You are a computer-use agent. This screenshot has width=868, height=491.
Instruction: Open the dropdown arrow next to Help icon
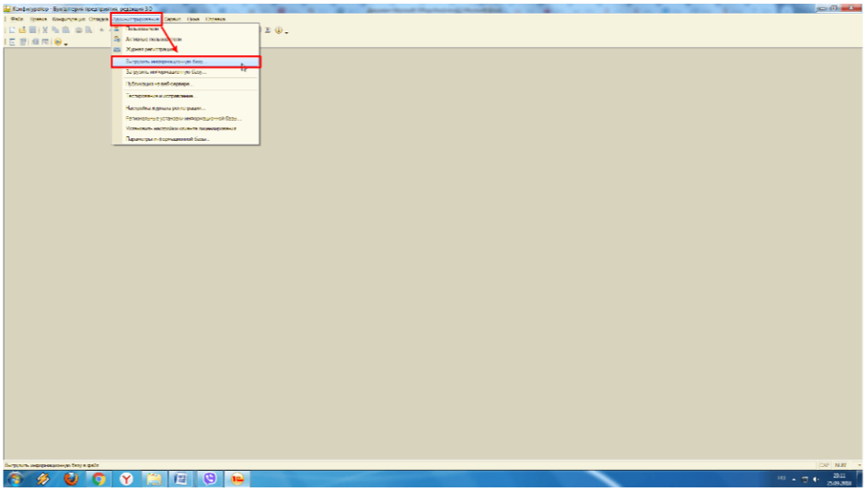(x=286, y=32)
